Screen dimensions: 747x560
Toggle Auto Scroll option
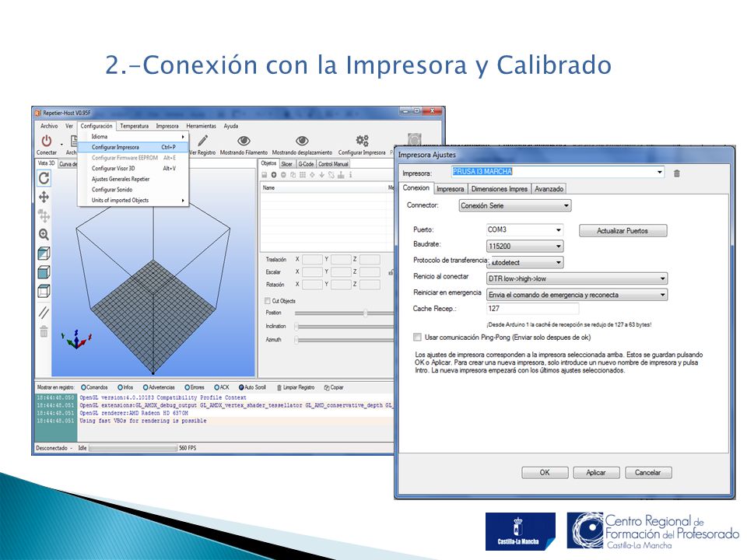click(x=241, y=387)
